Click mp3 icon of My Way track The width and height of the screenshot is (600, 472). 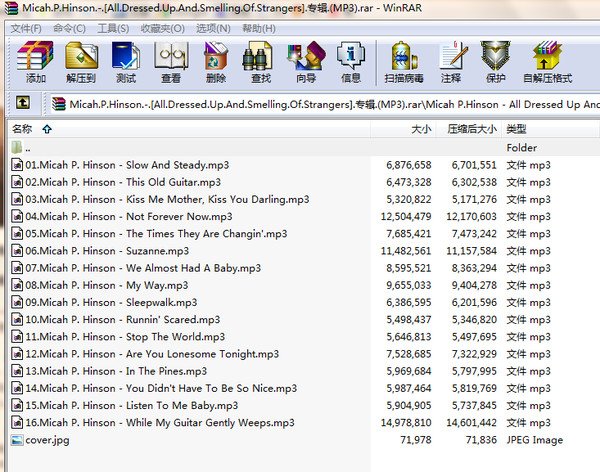[x=17, y=285]
